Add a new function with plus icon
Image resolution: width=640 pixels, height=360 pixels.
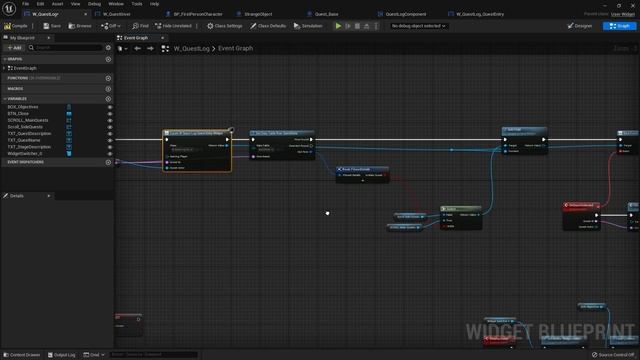(108, 78)
